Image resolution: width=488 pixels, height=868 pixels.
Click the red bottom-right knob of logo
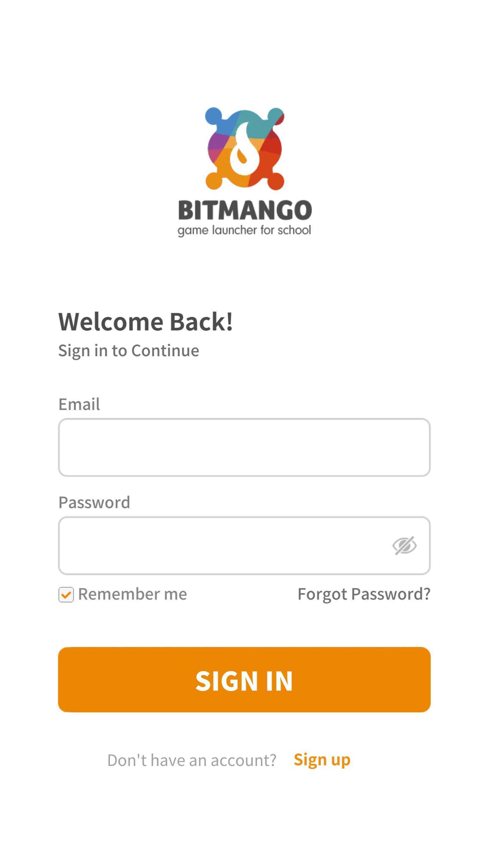pos(276,181)
